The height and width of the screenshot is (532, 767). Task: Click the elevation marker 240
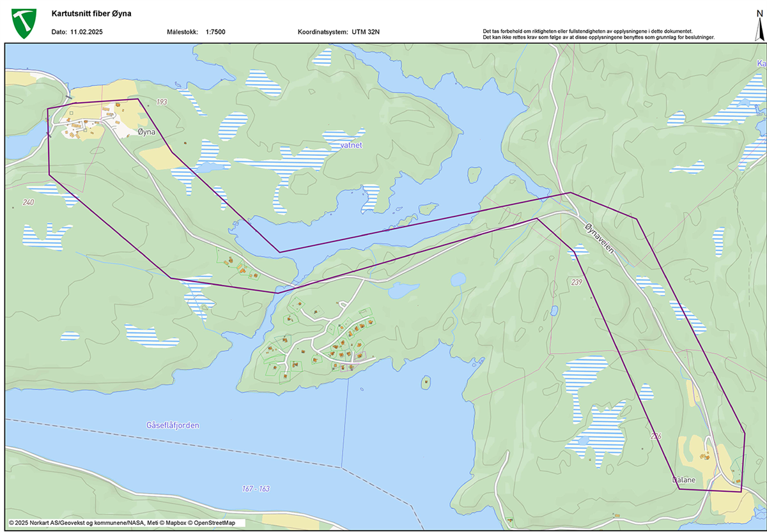[x=27, y=202]
